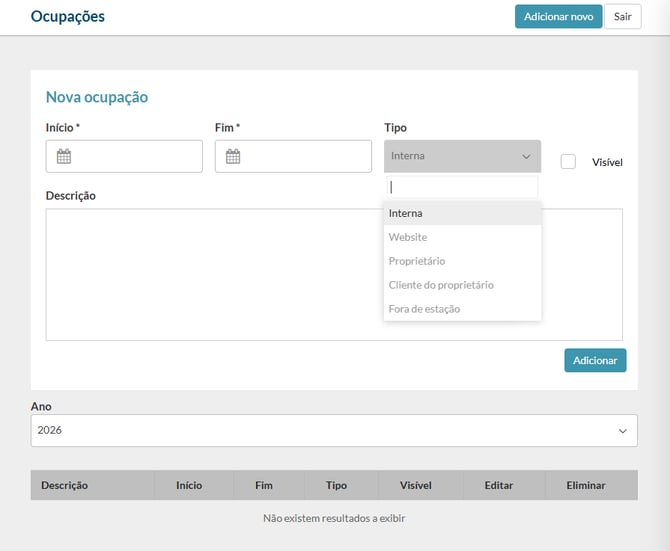This screenshot has height=551, width=670.
Task: Toggle the Visível checkbox
Action: click(568, 161)
